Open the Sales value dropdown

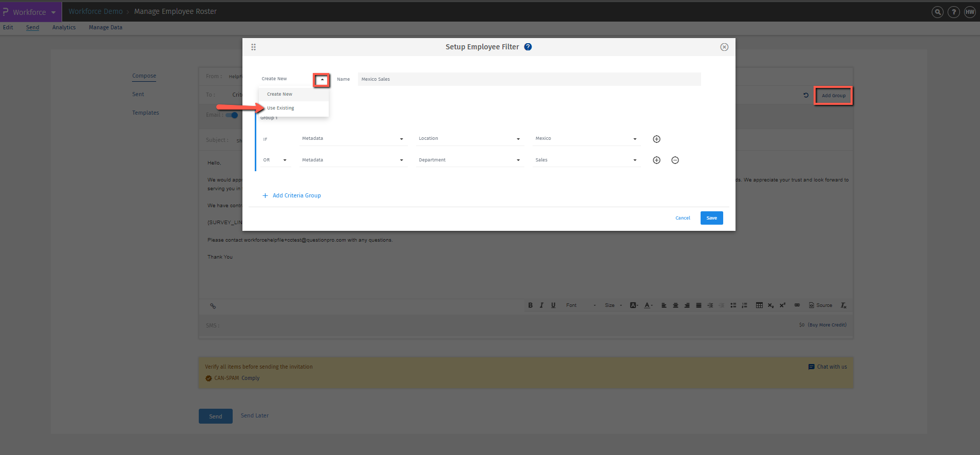587,160
